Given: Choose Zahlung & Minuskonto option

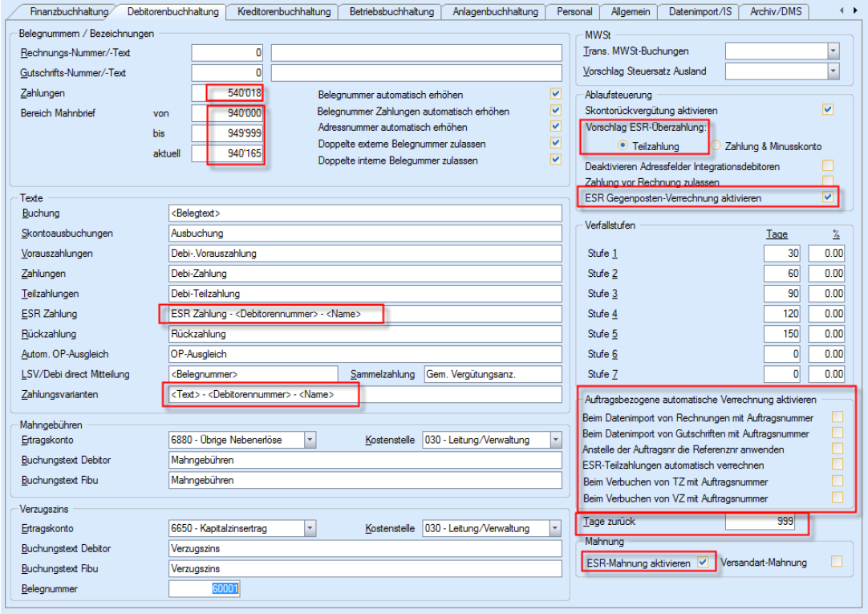Looking at the screenshot, I should coord(716,147).
